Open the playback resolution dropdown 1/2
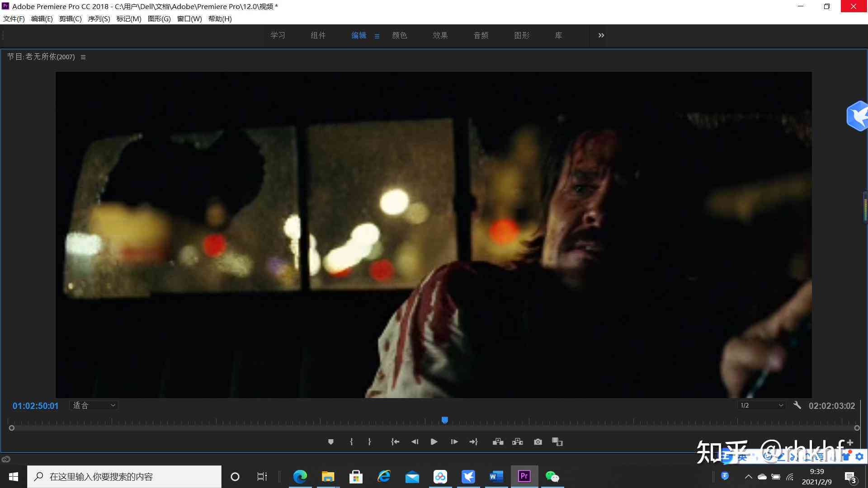This screenshot has height=488, width=868. tap(761, 405)
